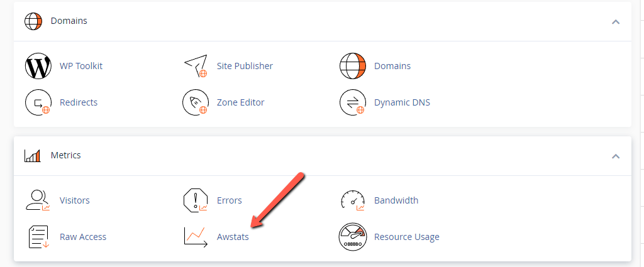Click the rocket Zone Editor icon

(195, 102)
